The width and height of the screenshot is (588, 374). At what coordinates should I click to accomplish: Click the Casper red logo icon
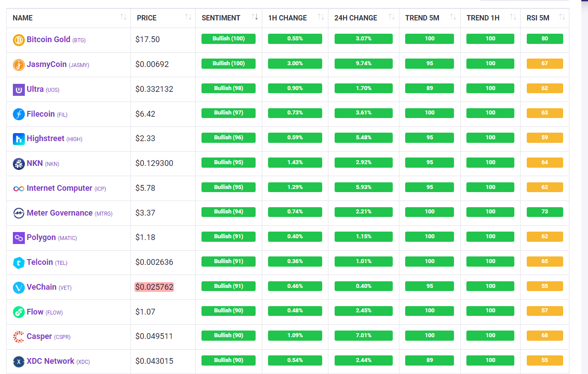19,337
